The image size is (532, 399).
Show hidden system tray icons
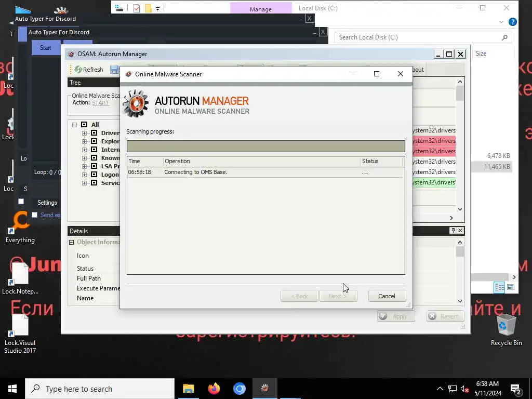(x=440, y=389)
